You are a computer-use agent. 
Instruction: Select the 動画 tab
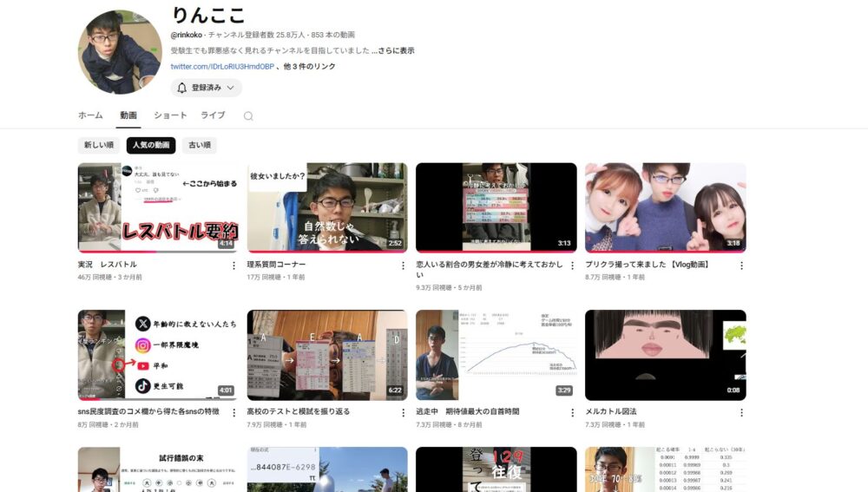(x=128, y=115)
